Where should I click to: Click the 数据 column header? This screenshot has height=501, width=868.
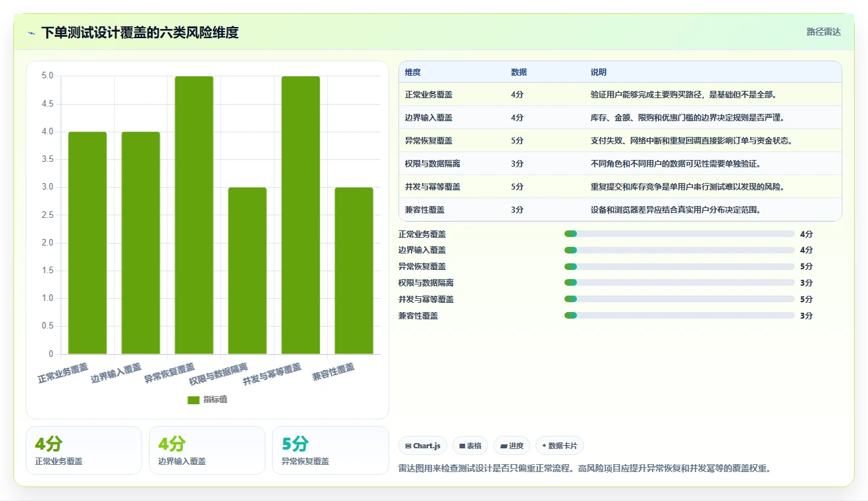tap(519, 72)
